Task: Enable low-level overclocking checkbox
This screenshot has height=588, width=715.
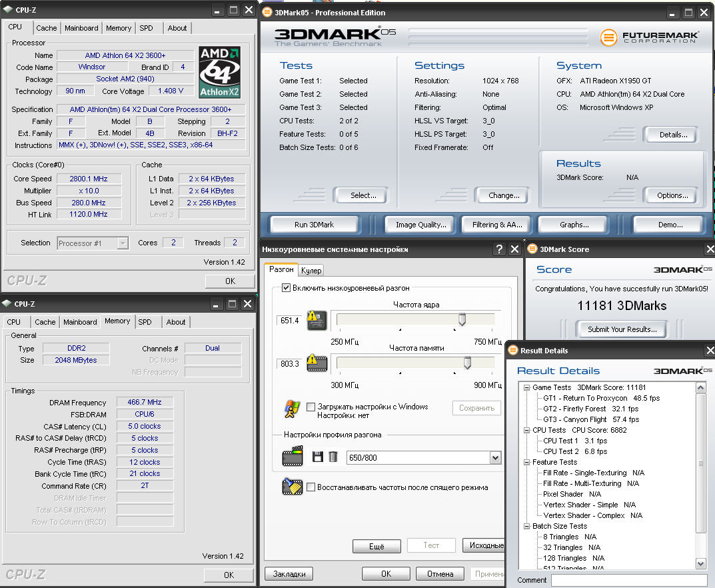Action: (286, 288)
